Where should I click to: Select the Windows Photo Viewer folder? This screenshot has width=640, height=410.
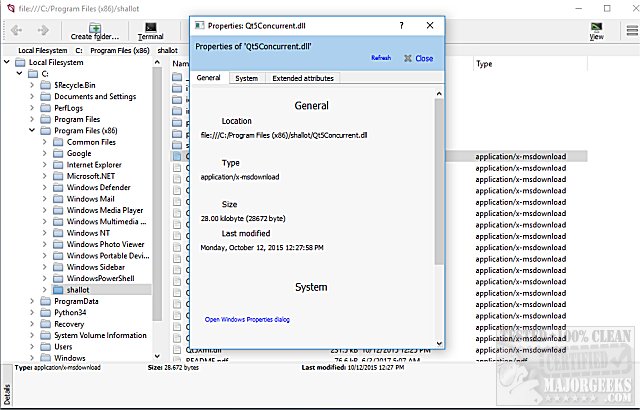(106, 244)
